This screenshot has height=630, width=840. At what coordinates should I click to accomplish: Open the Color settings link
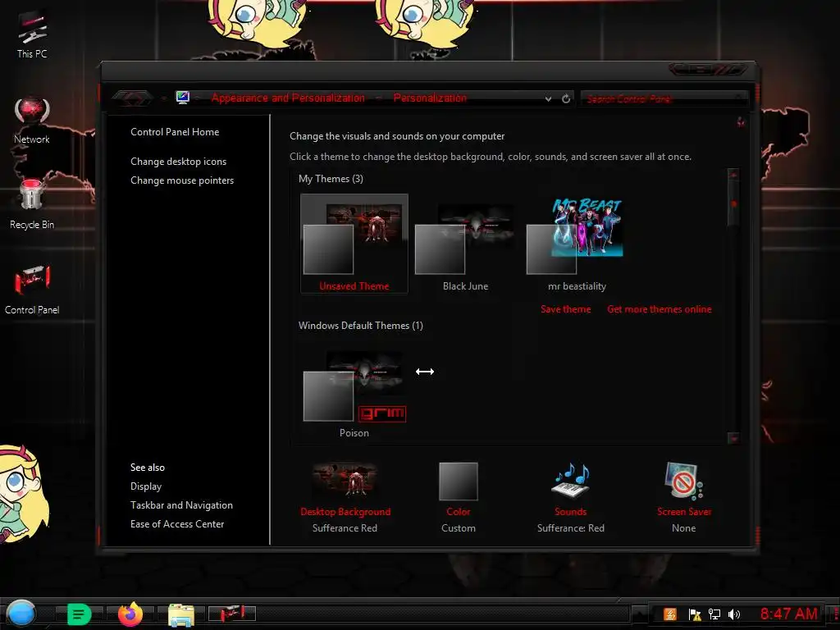[459, 512]
